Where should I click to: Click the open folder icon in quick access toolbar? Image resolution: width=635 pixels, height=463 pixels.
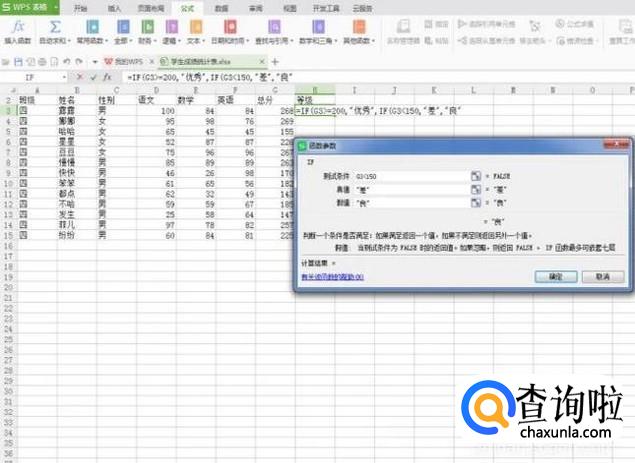(6, 62)
